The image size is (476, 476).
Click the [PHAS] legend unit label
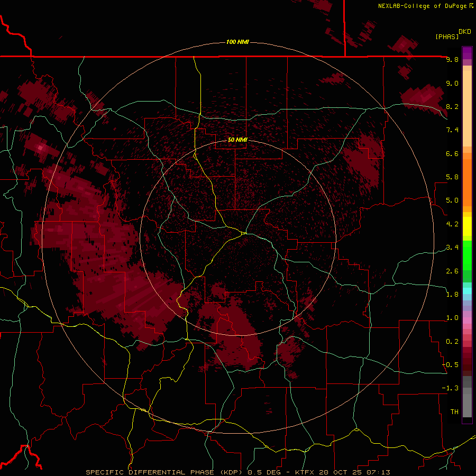tap(447, 36)
